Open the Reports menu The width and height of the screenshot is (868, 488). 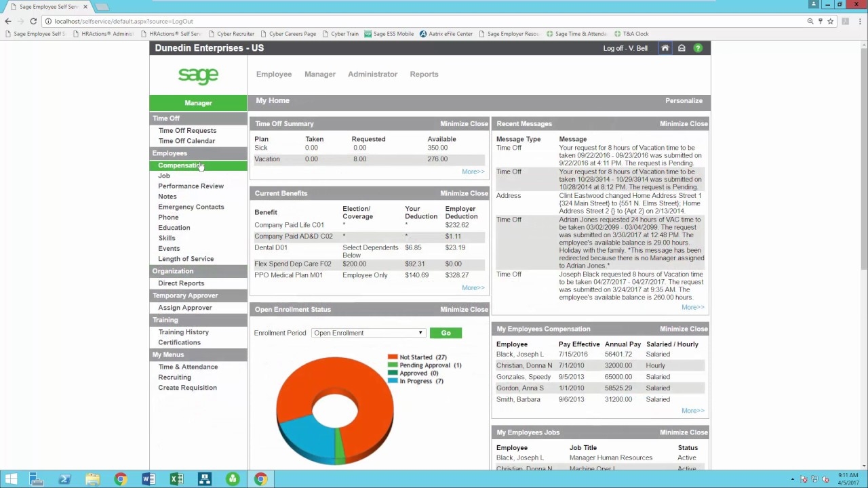pos(424,74)
